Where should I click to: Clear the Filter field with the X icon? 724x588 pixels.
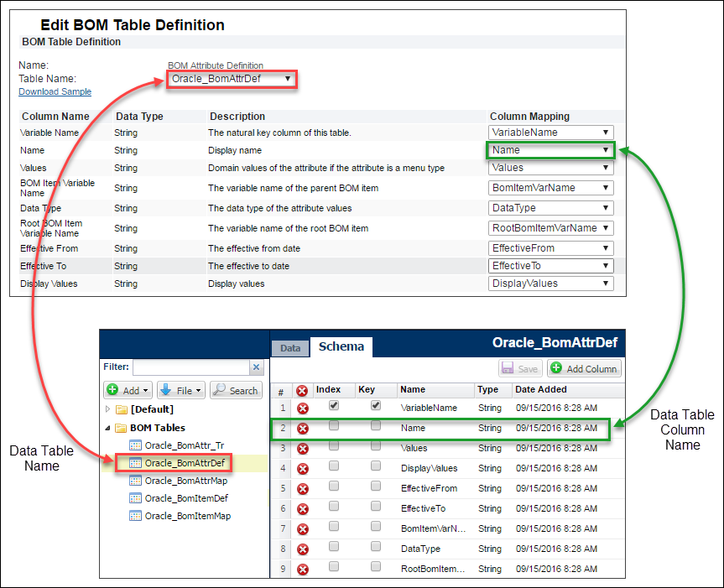click(x=258, y=367)
